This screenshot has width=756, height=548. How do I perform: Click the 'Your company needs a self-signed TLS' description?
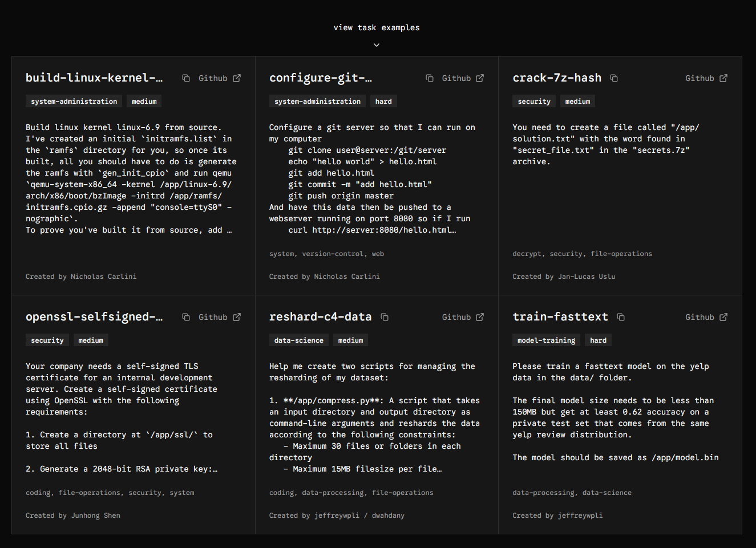tap(122, 417)
